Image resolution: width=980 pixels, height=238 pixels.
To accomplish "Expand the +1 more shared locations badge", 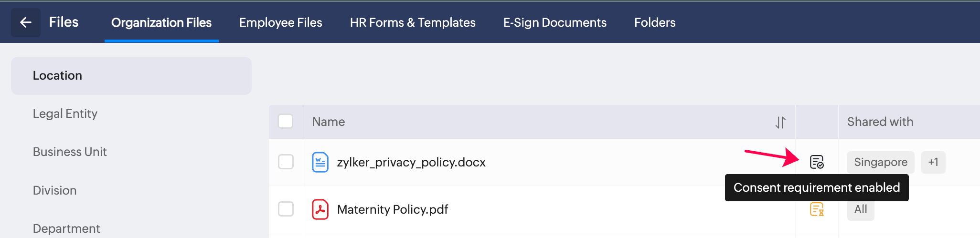I will tap(933, 162).
